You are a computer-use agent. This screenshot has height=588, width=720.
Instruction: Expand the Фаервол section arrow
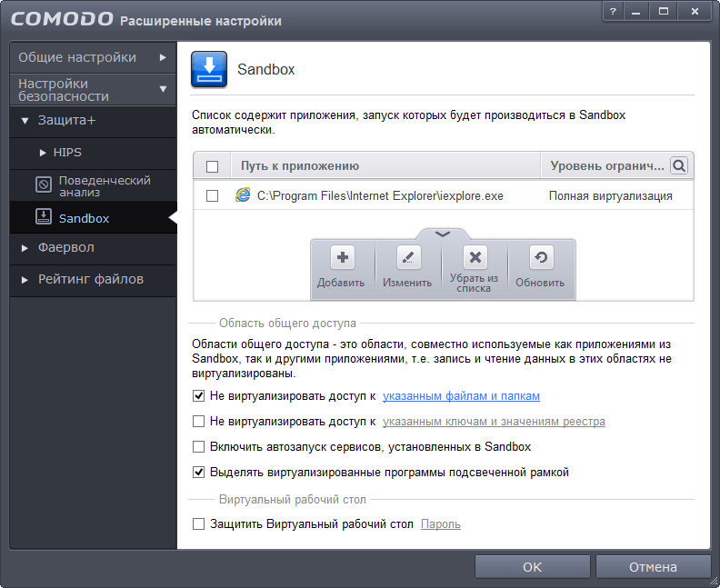click(25, 248)
